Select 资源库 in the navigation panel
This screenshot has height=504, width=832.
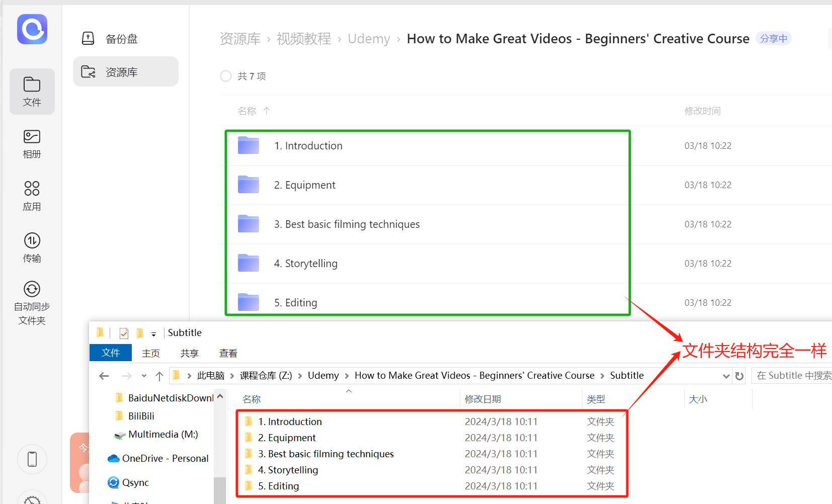click(x=126, y=72)
